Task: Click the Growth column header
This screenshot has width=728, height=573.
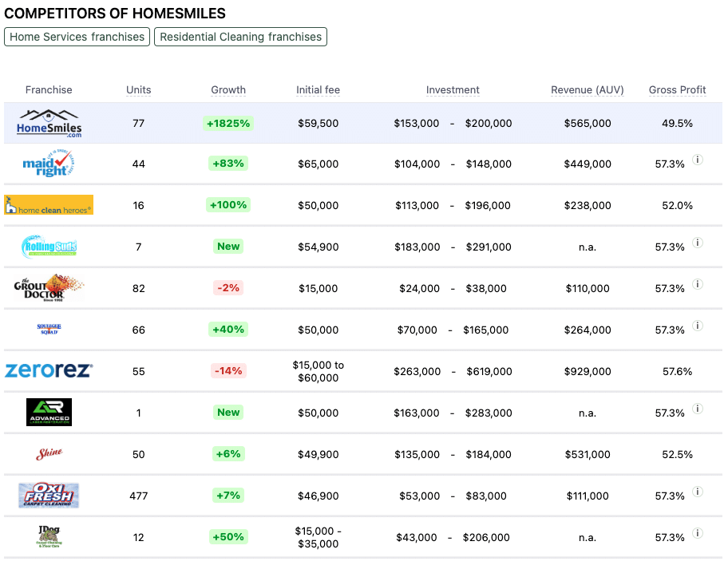Action: click(228, 89)
